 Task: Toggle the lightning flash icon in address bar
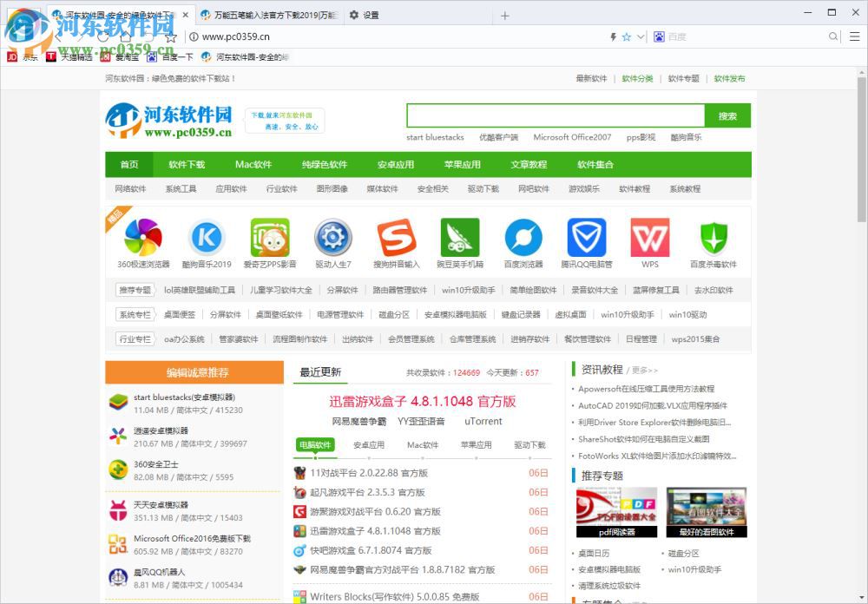613,36
